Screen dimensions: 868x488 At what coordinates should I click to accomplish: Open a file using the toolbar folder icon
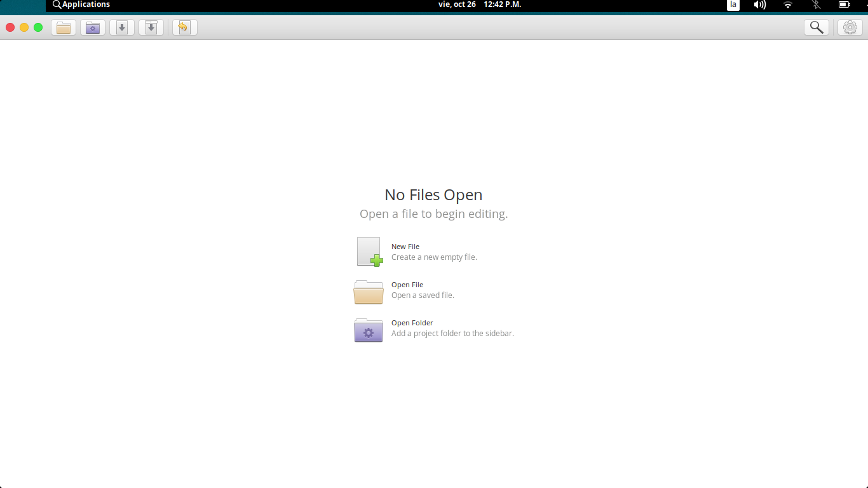tap(63, 27)
